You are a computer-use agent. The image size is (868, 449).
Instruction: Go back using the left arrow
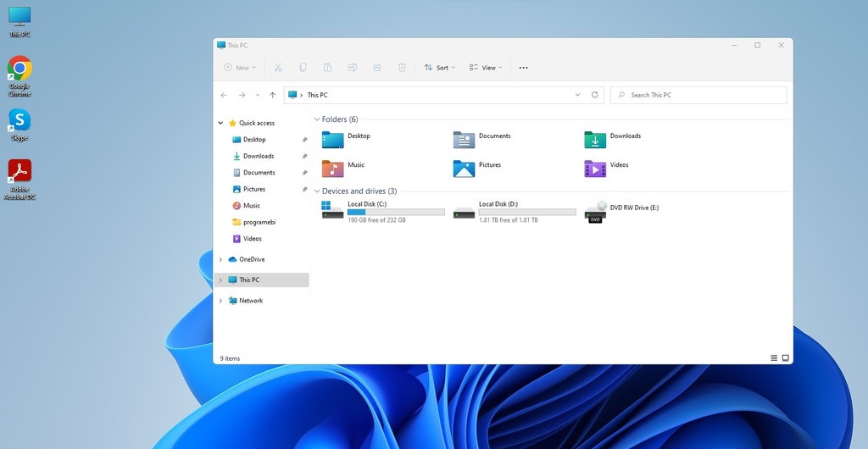pos(224,95)
